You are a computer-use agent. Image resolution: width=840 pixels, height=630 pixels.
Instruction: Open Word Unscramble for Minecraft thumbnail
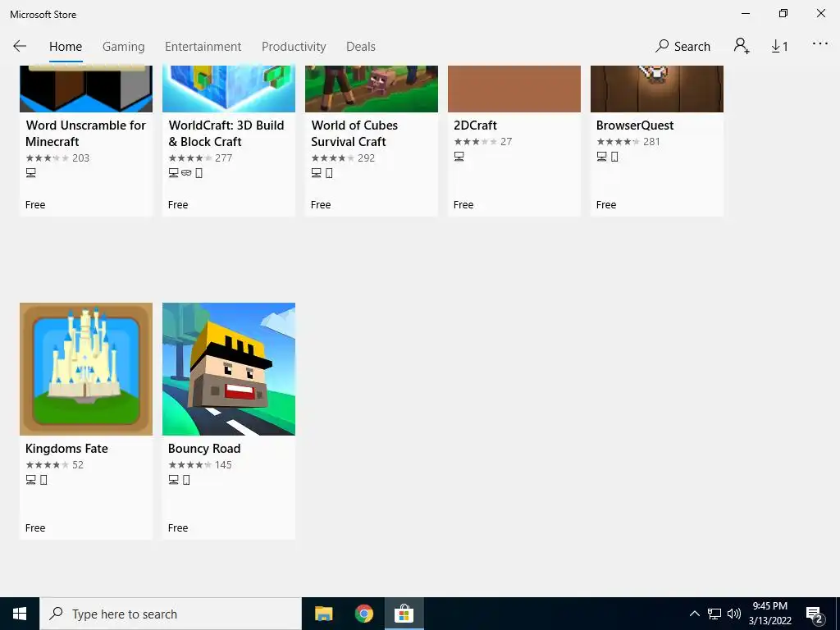[86, 89]
